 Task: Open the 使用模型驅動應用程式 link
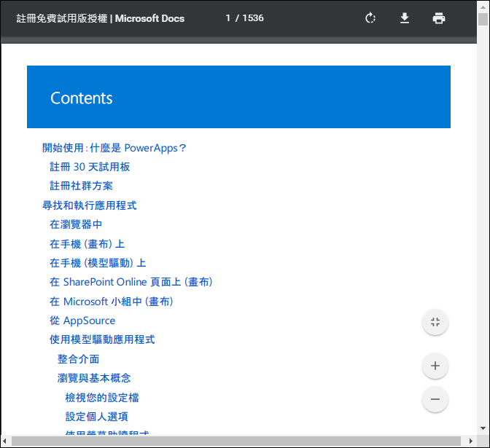pos(102,339)
